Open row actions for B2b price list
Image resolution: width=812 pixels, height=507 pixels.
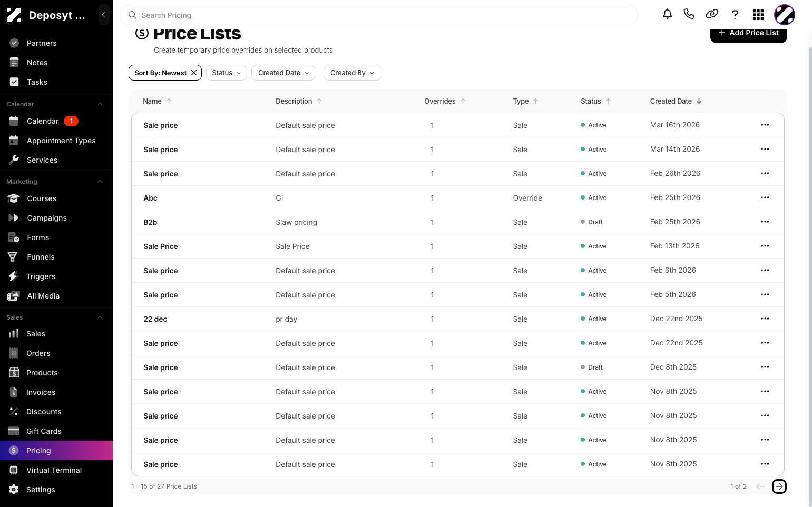tap(765, 222)
